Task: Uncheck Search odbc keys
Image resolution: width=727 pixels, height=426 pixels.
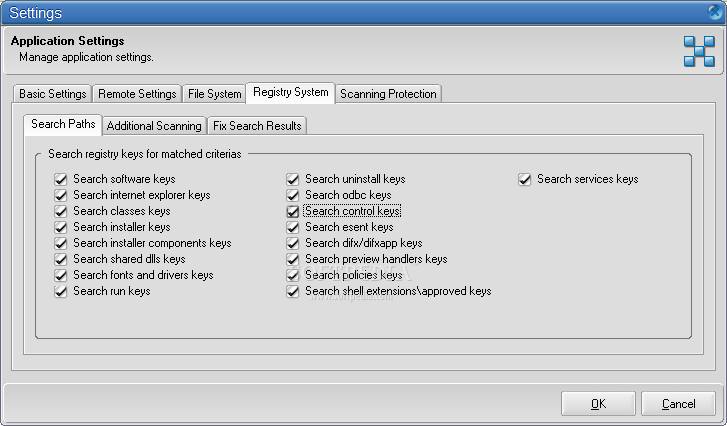Action: (x=294, y=196)
